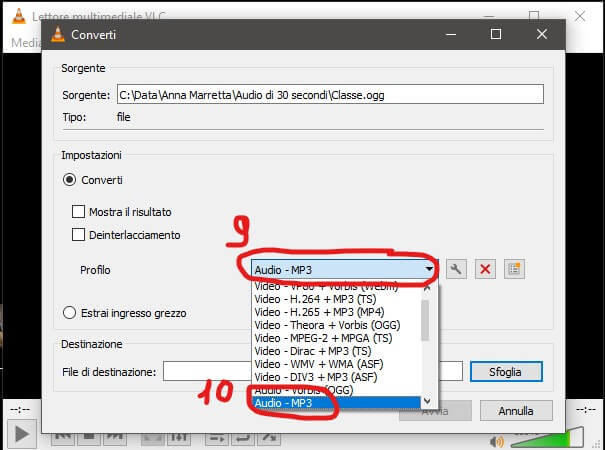Click the VLC cone icon in the Converti title bar

tap(63, 33)
